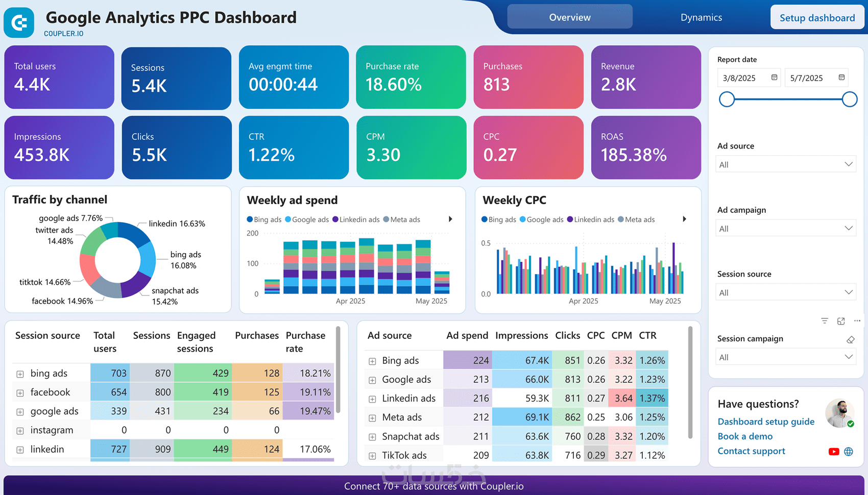
Task: Select Google ads legend in Weekly CPC
Action: (x=542, y=219)
